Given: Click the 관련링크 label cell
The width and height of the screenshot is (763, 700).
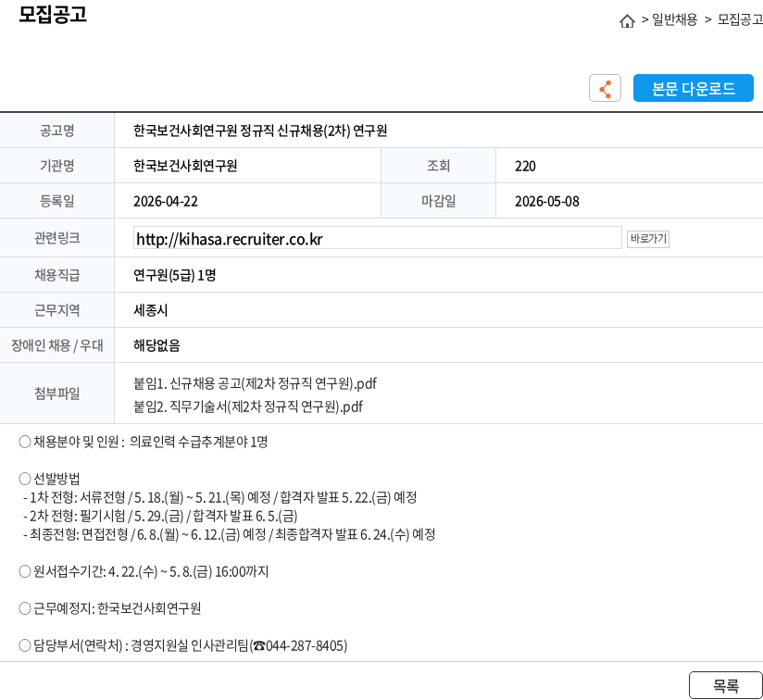Looking at the screenshot, I should tap(56, 238).
